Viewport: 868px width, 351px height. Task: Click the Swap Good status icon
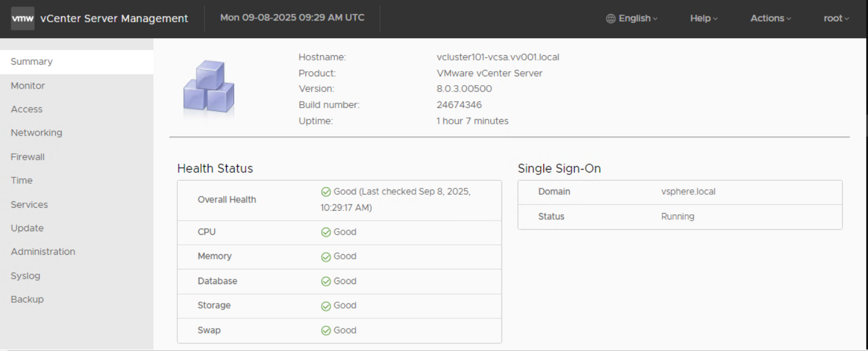click(326, 330)
